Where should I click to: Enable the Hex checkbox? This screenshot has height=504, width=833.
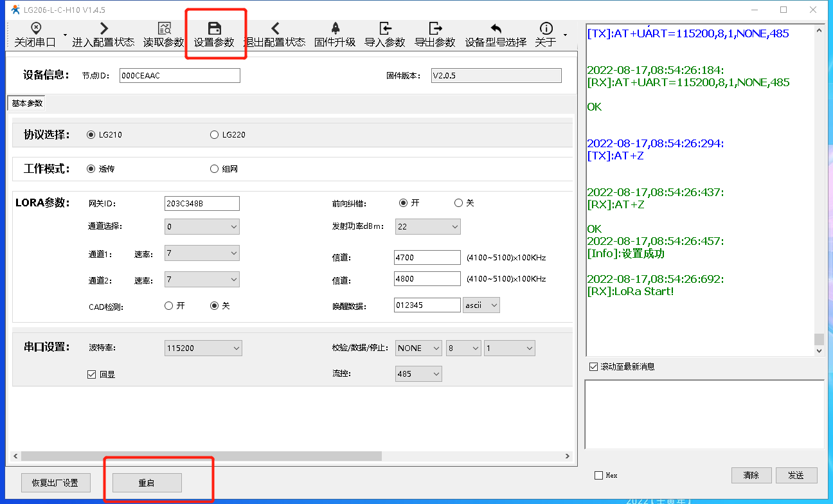point(599,476)
